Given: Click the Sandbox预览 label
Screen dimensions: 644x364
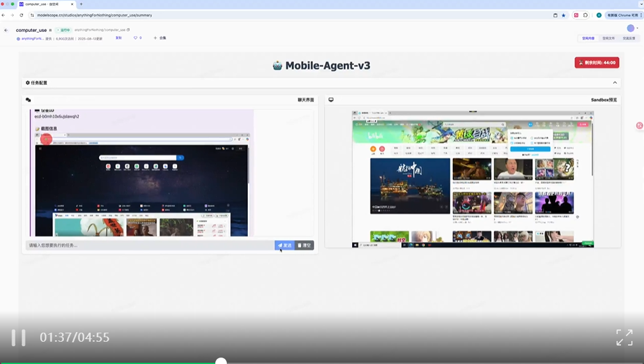Looking at the screenshot, I should tap(604, 100).
